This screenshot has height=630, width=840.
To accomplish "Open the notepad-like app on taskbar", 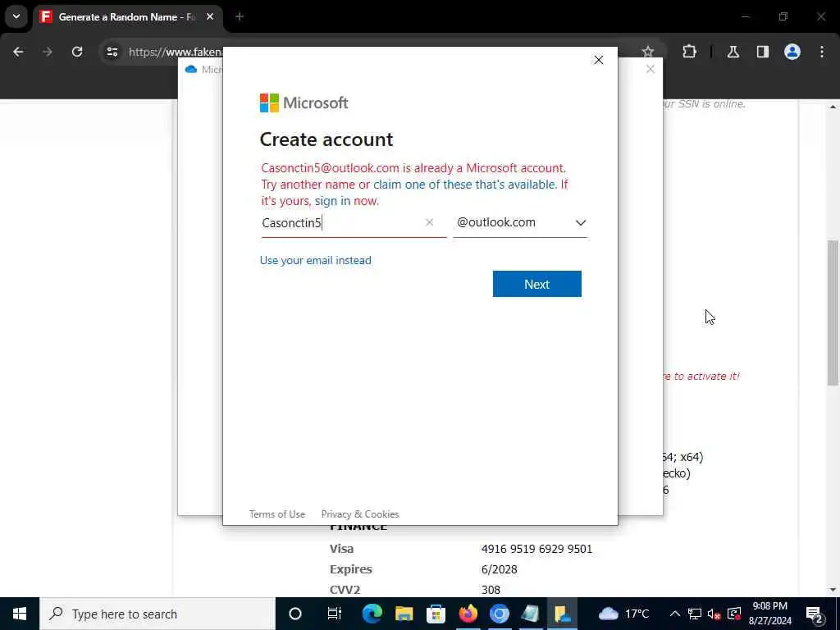I will pos(531,614).
